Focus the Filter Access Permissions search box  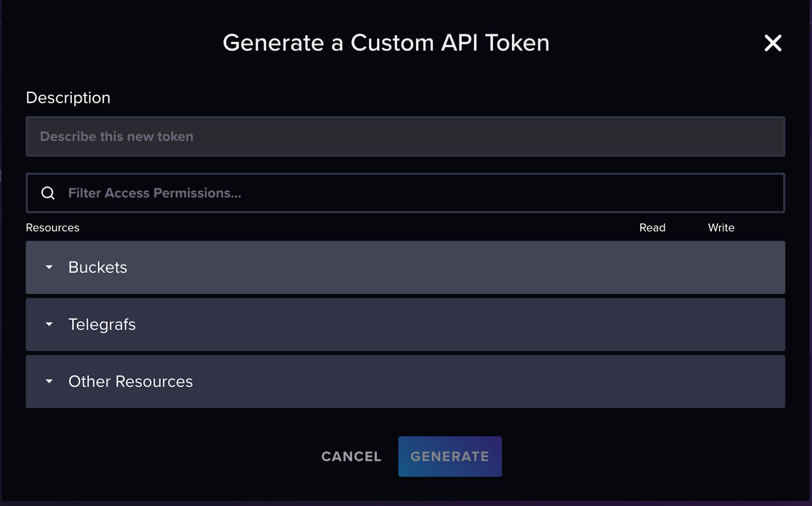tap(418, 193)
